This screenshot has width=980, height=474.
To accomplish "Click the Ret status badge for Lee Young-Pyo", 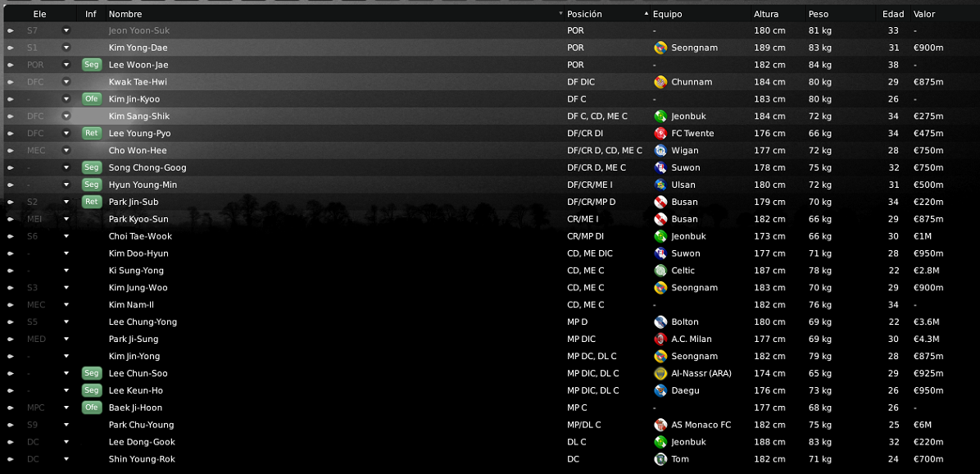I will coord(91,134).
